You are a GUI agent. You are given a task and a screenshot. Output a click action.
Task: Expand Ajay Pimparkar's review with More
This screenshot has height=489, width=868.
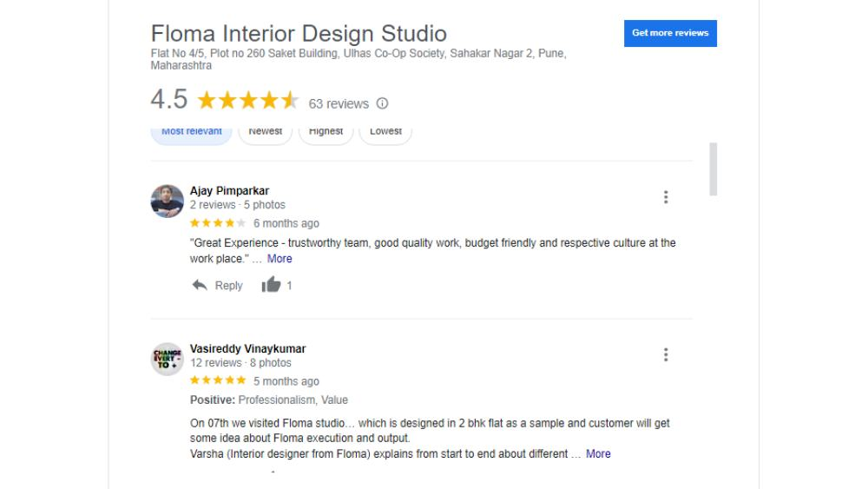pyautogui.click(x=279, y=259)
